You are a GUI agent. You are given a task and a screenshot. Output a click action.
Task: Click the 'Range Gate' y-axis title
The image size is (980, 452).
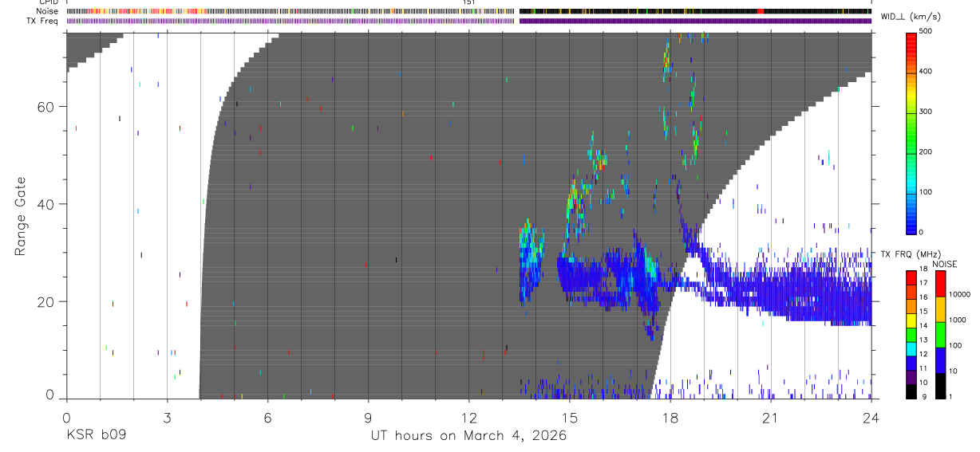(20, 215)
